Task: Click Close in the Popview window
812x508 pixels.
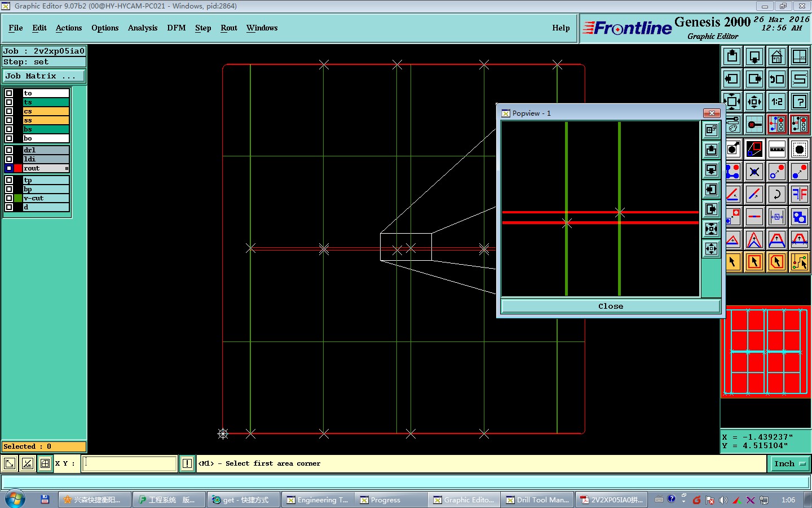Action: tap(611, 306)
